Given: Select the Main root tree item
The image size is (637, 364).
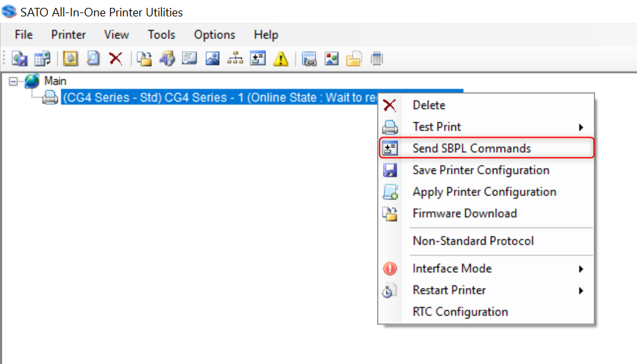Looking at the screenshot, I should (x=55, y=81).
